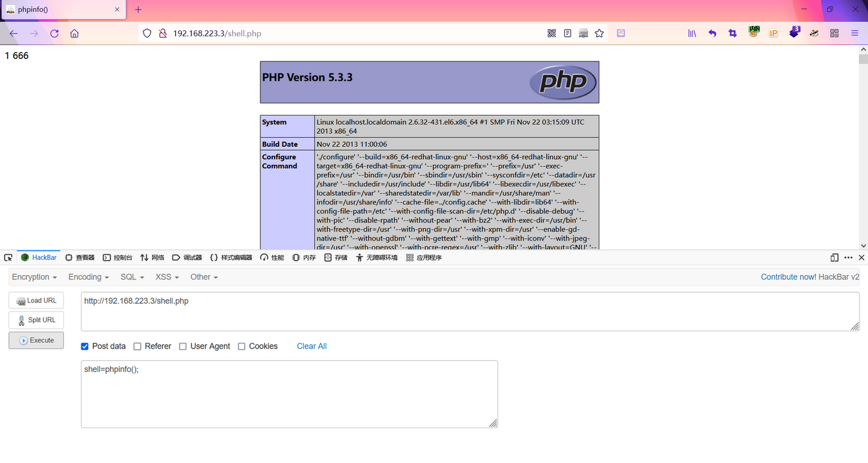Viewport: 868px width, 463px height.
Task: Reload the current page
Action: pyautogui.click(x=54, y=34)
